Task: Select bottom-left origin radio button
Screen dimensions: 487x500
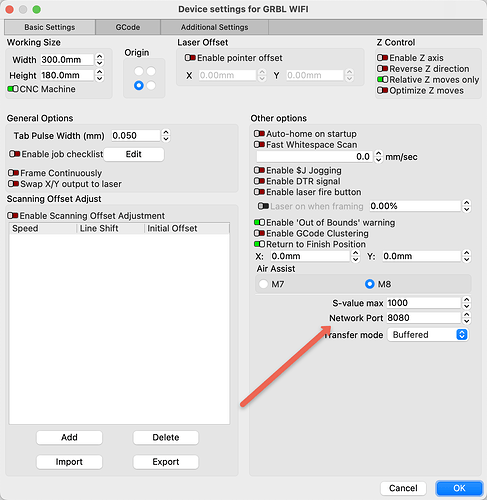Action: click(139, 85)
